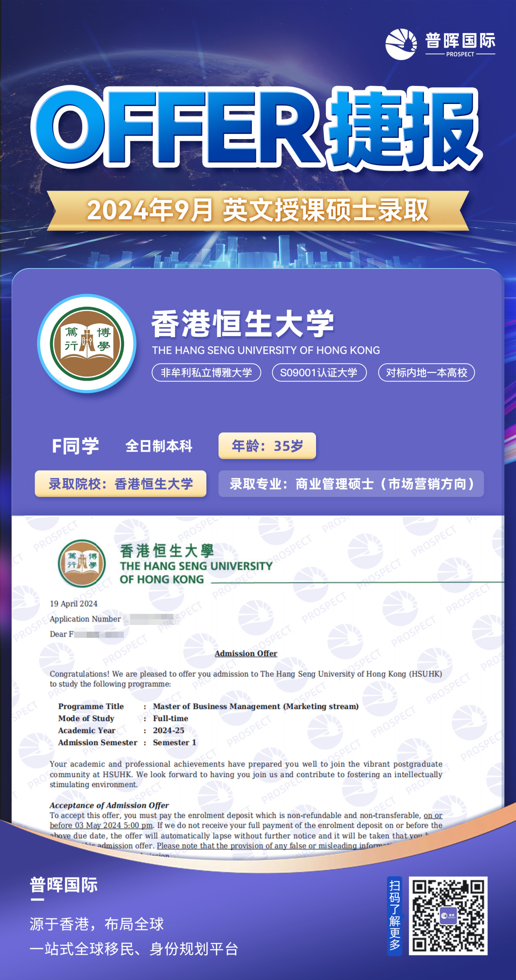Click the Semester 1 value
516x980 pixels.
coord(175,743)
